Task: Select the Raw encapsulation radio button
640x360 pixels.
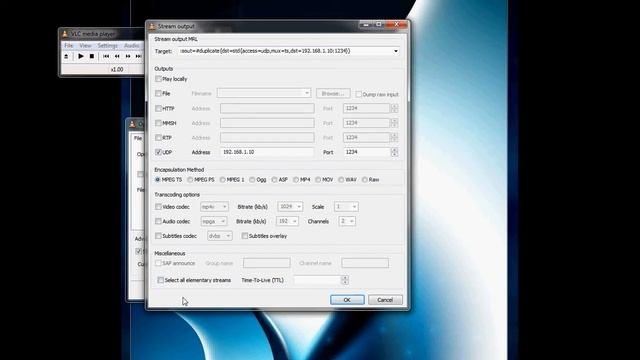Action: [364, 180]
